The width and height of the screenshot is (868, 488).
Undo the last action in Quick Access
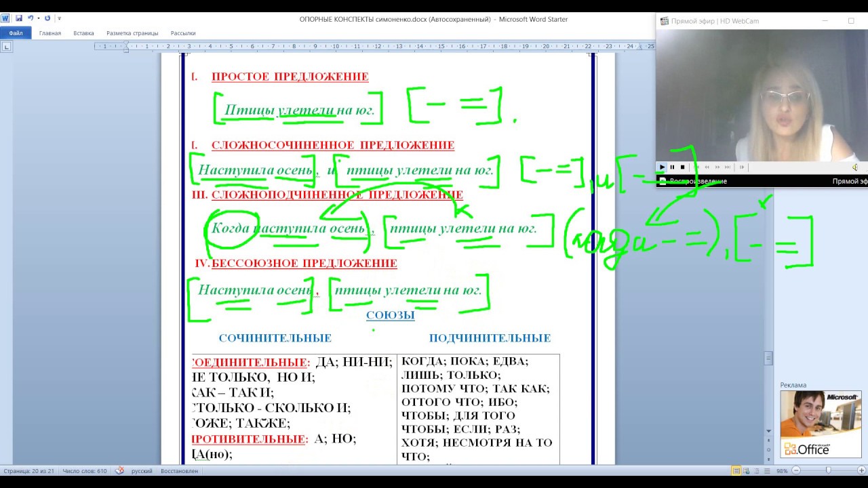pos(31,18)
